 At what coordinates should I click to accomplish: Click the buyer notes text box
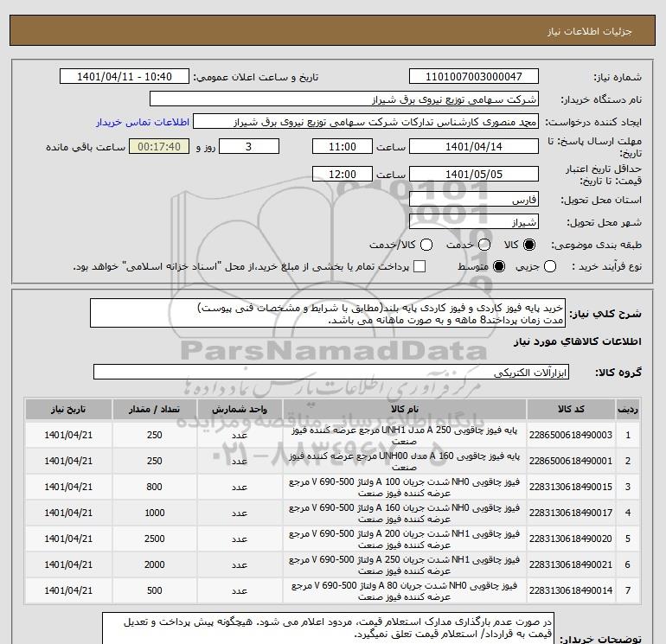328,628
